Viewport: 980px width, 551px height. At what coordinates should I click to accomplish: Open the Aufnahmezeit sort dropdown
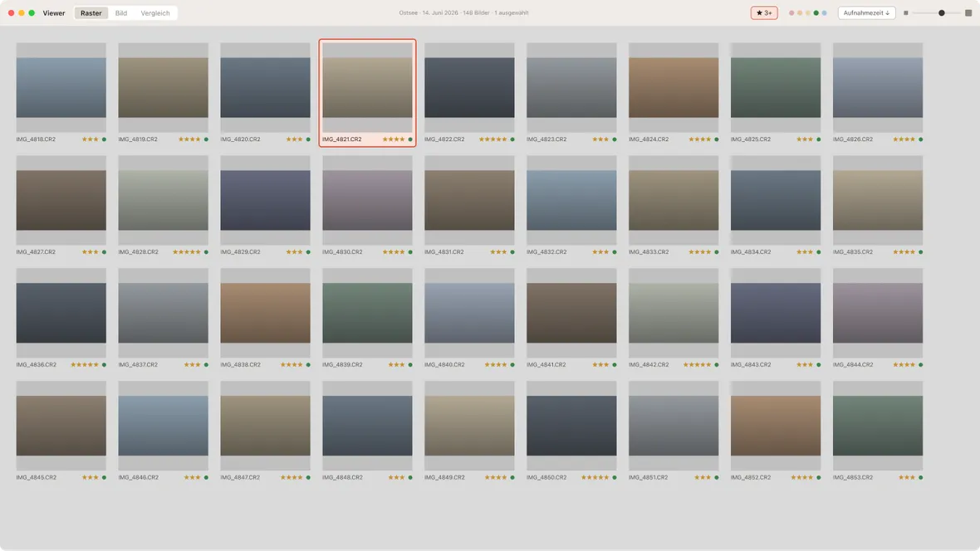[866, 13]
